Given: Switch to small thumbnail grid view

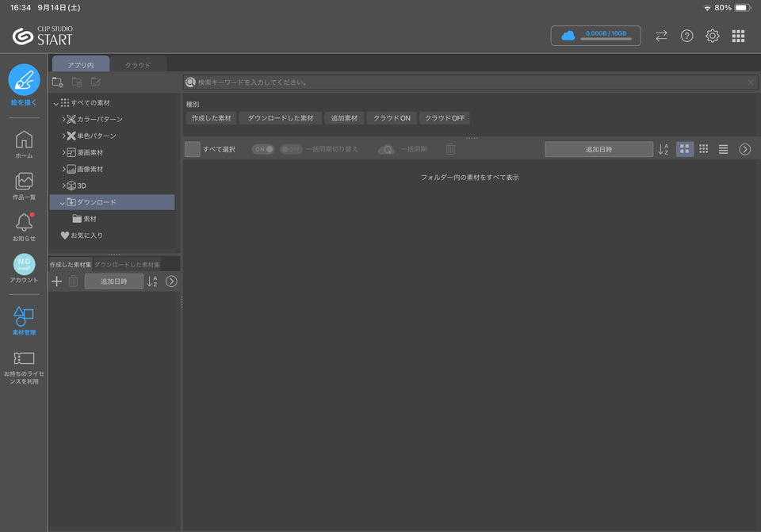Looking at the screenshot, I should click(704, 149).
